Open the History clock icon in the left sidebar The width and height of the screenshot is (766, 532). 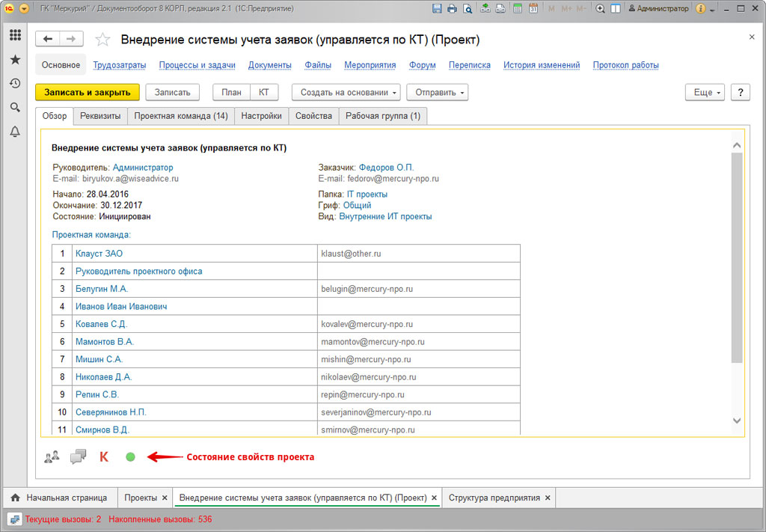pos(14,83)
